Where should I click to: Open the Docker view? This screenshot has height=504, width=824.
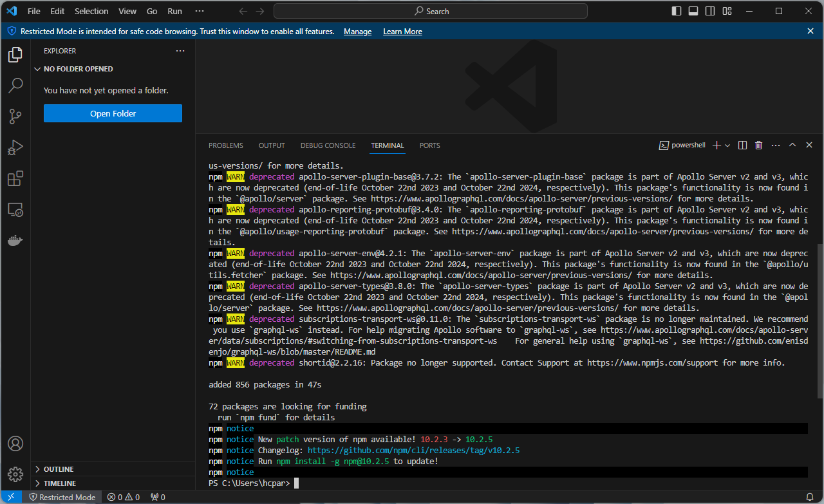[15, 240]
